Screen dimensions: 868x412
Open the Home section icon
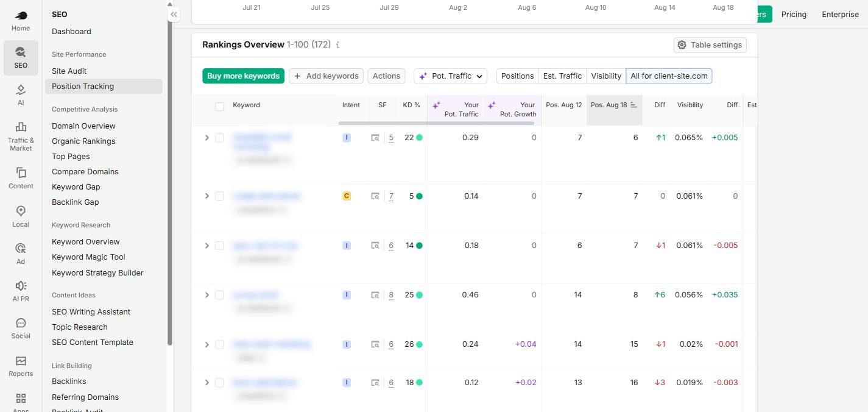[21, 20]
